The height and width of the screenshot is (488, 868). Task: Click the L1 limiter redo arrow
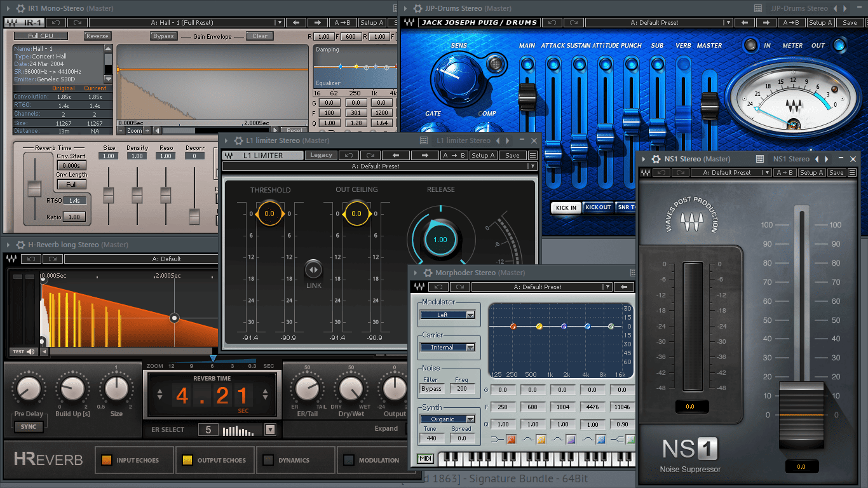369,155
